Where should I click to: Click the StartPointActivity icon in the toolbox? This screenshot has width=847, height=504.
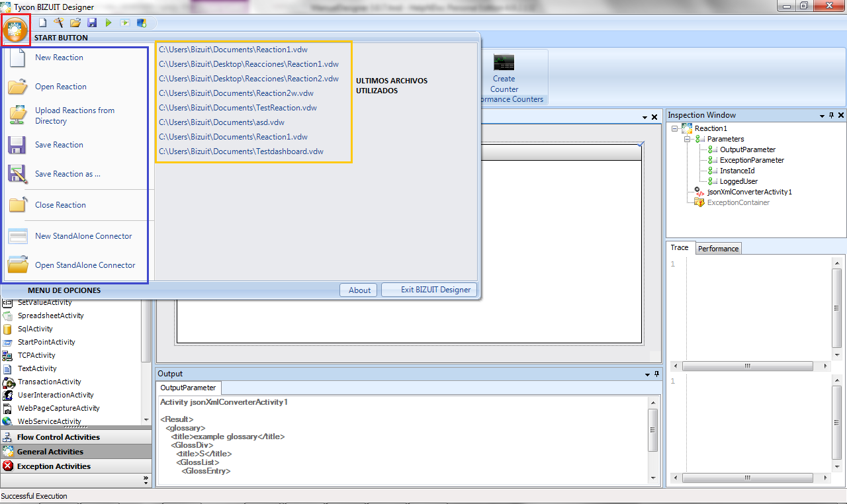(x=7, y=342)
